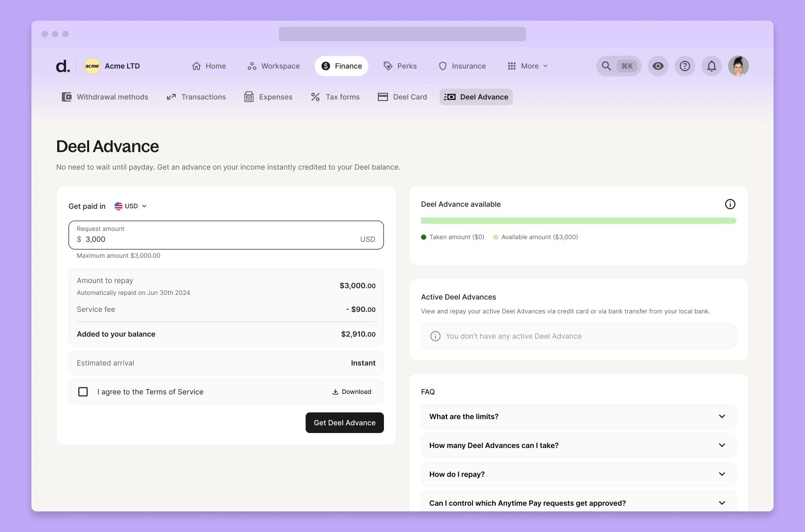805x532 pixels.
Task: Toggle the eye visibility icon
Action: 658,66
